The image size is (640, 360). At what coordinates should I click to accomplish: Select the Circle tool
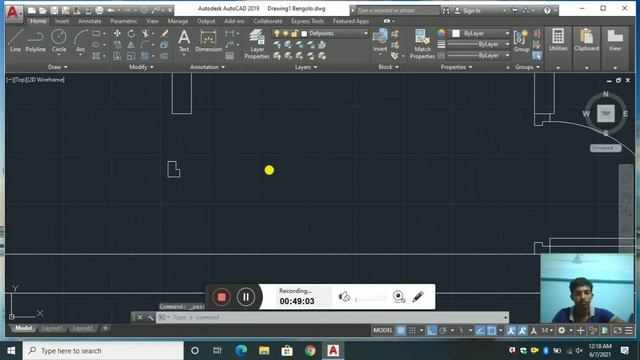[59, 41]
